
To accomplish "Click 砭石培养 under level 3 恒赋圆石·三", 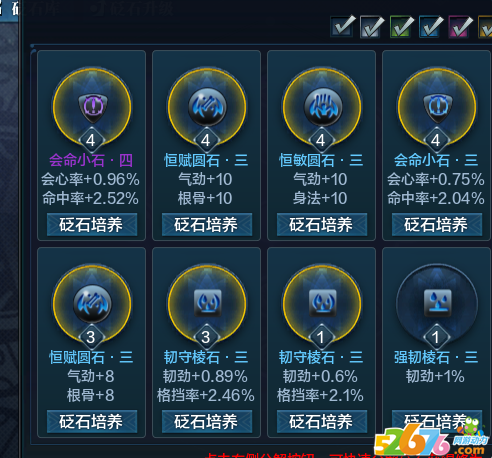I will point(92,422).
